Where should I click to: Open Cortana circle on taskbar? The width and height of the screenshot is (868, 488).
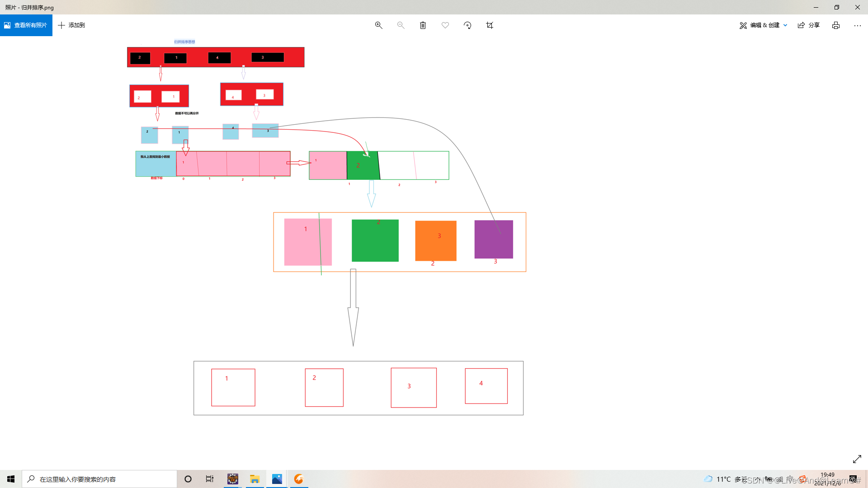[x=188, y=479]
